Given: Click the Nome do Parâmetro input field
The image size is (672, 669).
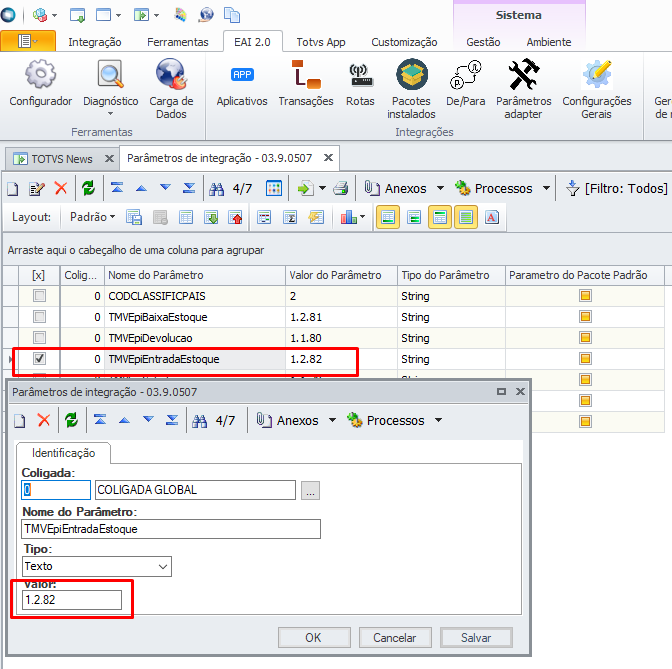Looking at the screenshot, I should point(171,529).
